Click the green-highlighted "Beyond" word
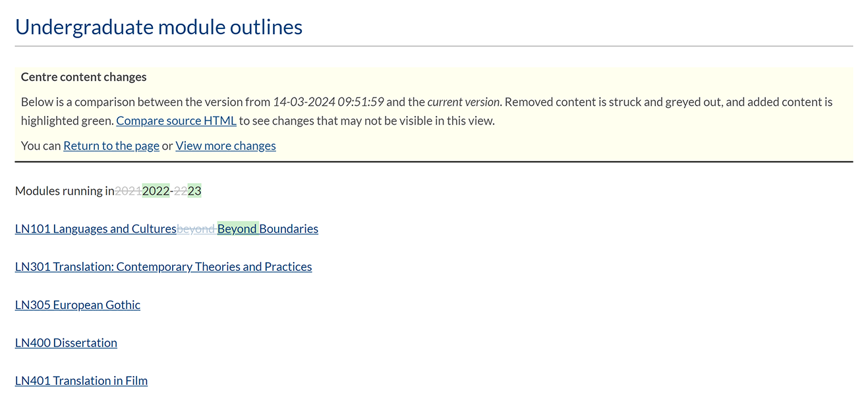Viewport: 868px width, 405px height. (237, 229)
